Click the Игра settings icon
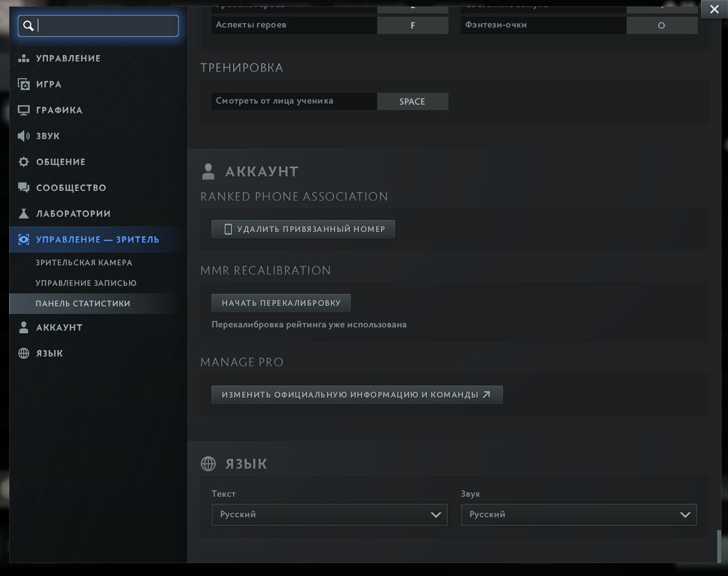 24,84
